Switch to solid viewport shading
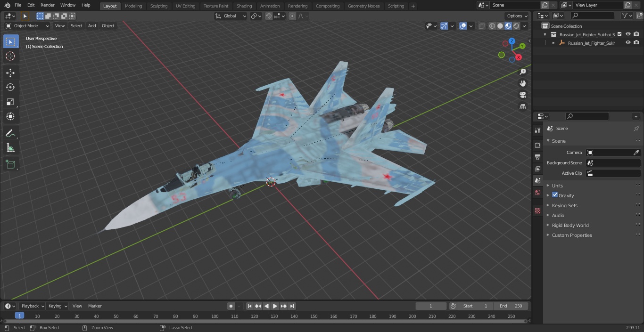644x332 pixels. (500, 26)
